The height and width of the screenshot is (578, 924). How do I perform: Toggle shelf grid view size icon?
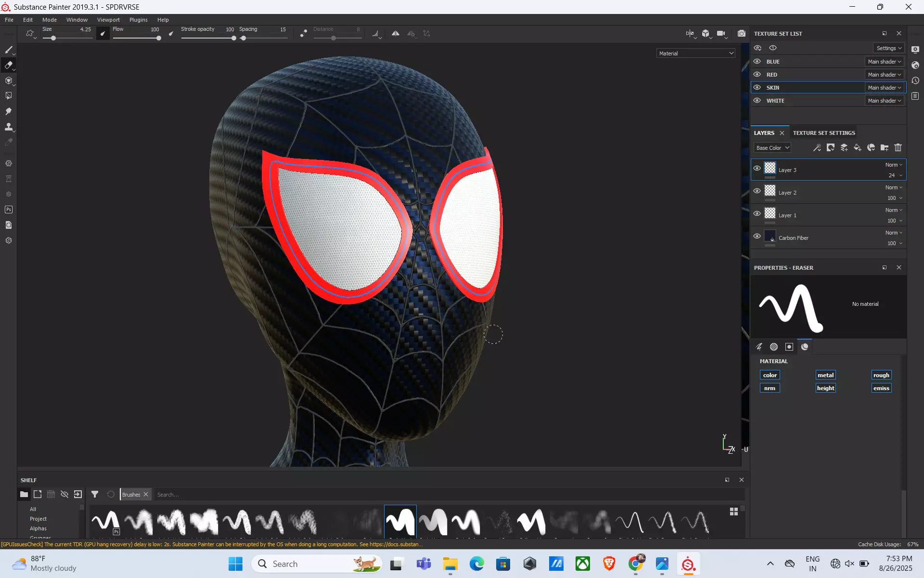point(734,512)
